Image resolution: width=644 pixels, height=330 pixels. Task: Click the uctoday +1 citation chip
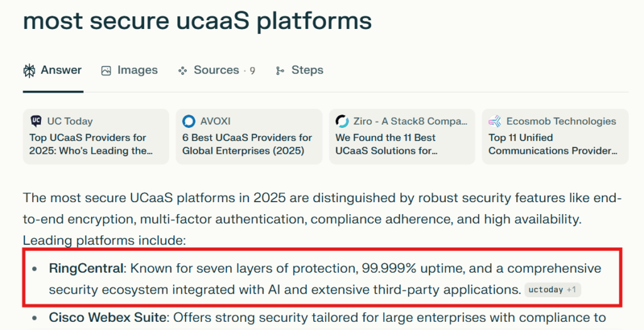click(x=552, y=290)
